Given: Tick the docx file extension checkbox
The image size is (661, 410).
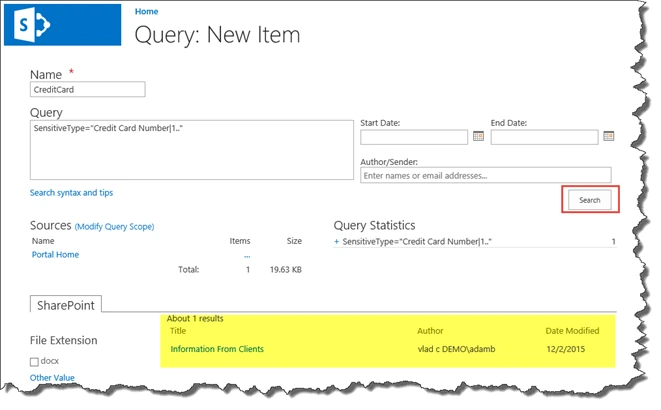Looking at the screenshot, I should pos(34,362).
